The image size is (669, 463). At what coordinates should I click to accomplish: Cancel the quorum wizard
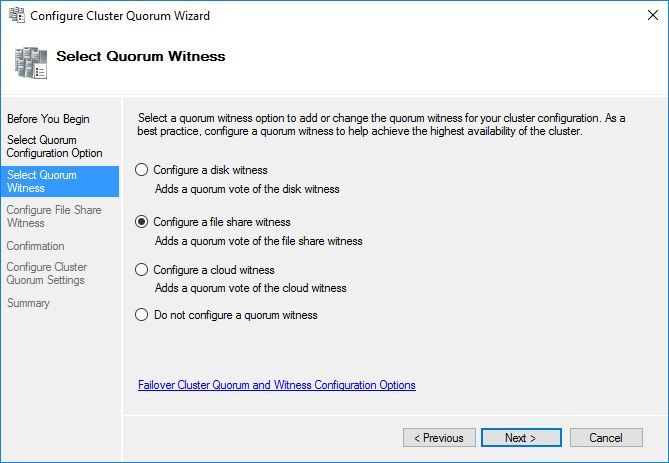coord(605,438)
